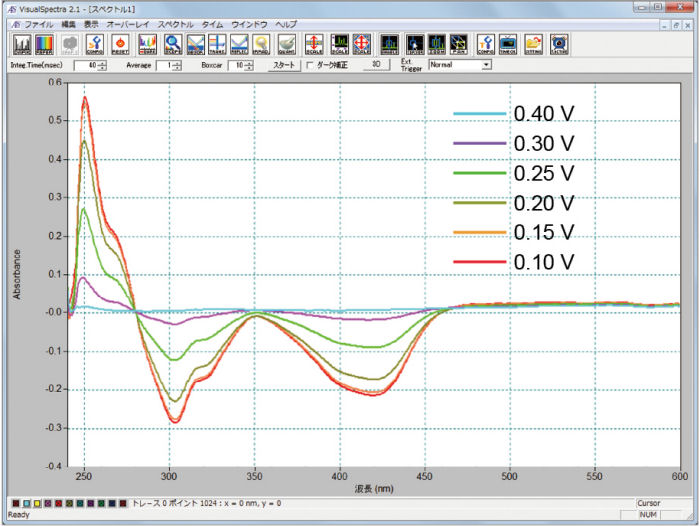The image size is (700, 526).
Task: Open the ヘルプ menu
Action: (x=286, y=22)
